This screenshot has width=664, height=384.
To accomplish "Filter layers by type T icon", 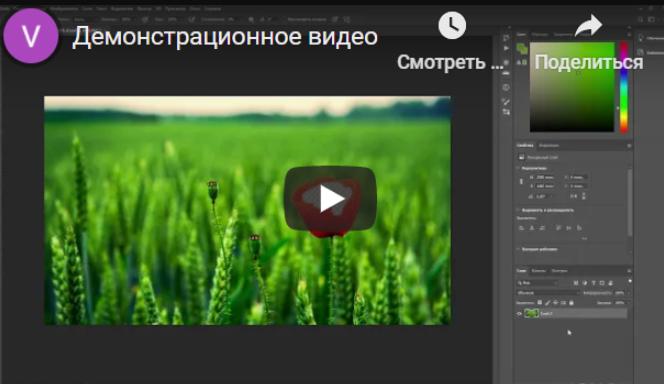I will click(x=593, y=282).
